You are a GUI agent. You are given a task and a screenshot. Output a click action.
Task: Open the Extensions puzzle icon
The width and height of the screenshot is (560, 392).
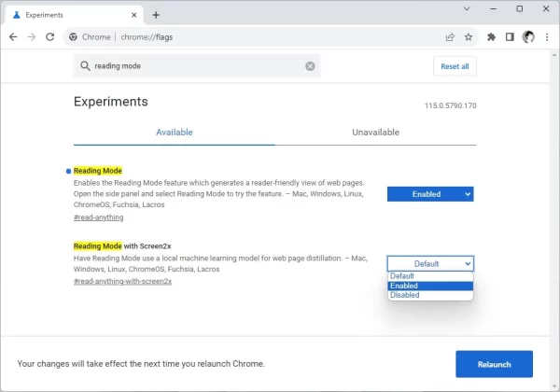(492, 36)
